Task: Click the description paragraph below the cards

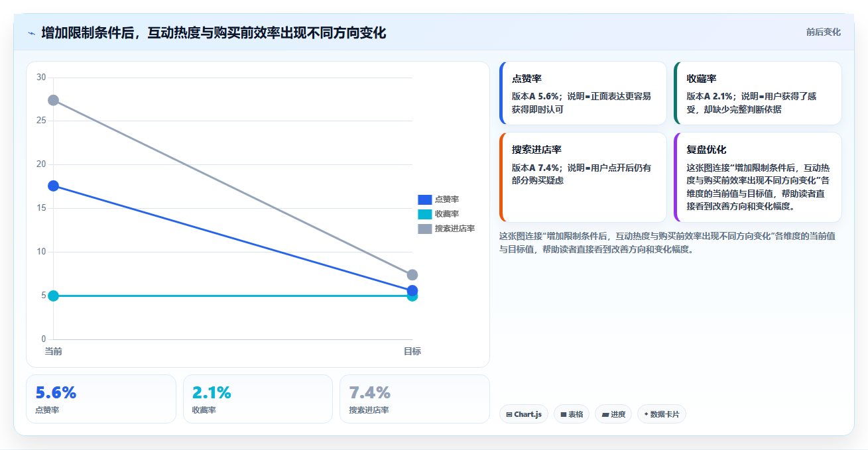Action: click(667, 243)
